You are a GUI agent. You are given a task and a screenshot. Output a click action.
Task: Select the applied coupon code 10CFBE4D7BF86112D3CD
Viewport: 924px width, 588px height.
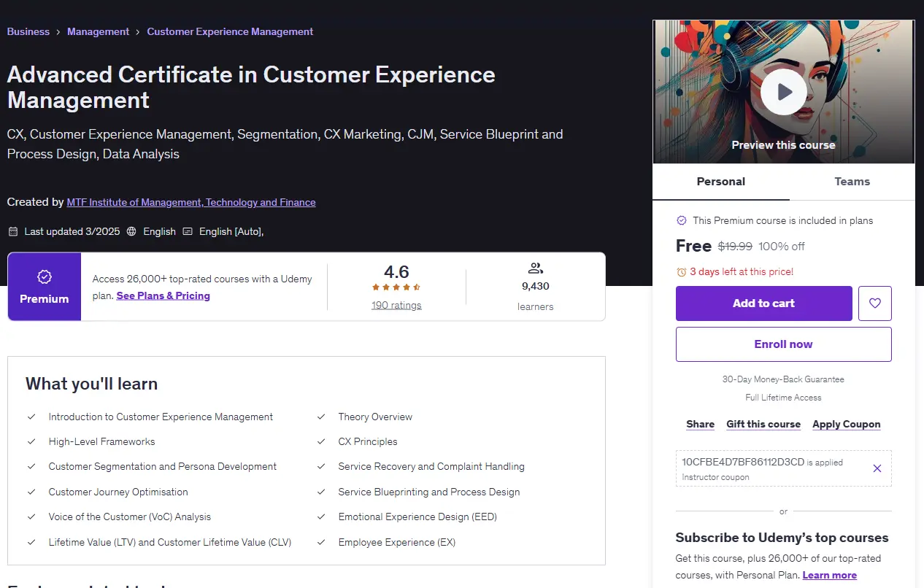click(743, 462)
